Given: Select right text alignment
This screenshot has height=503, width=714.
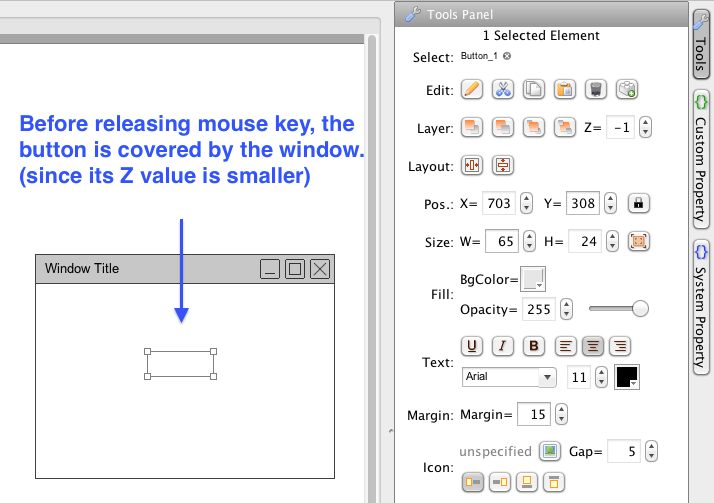Looking at the screenshot, I should coord(620,346).
